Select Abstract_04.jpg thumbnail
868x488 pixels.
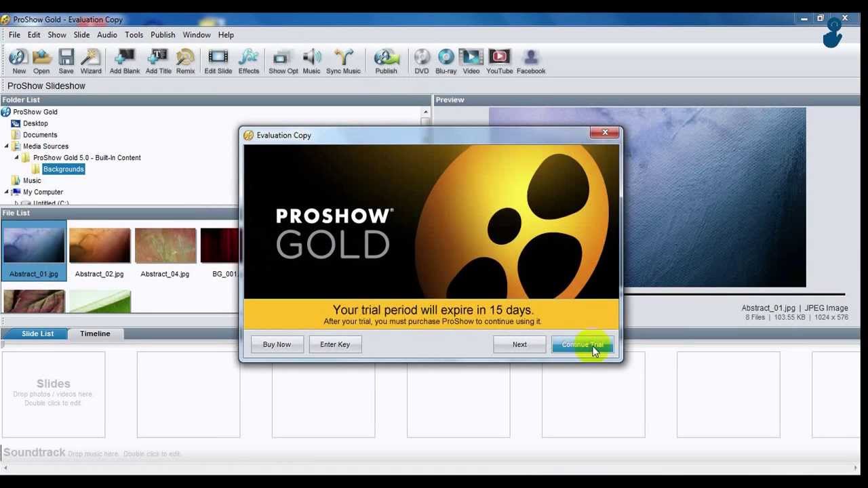(x=165, y=251)
